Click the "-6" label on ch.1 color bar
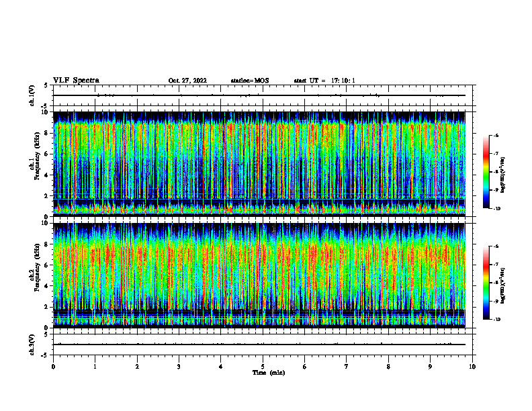532x411 pixels. coord(496,135)
